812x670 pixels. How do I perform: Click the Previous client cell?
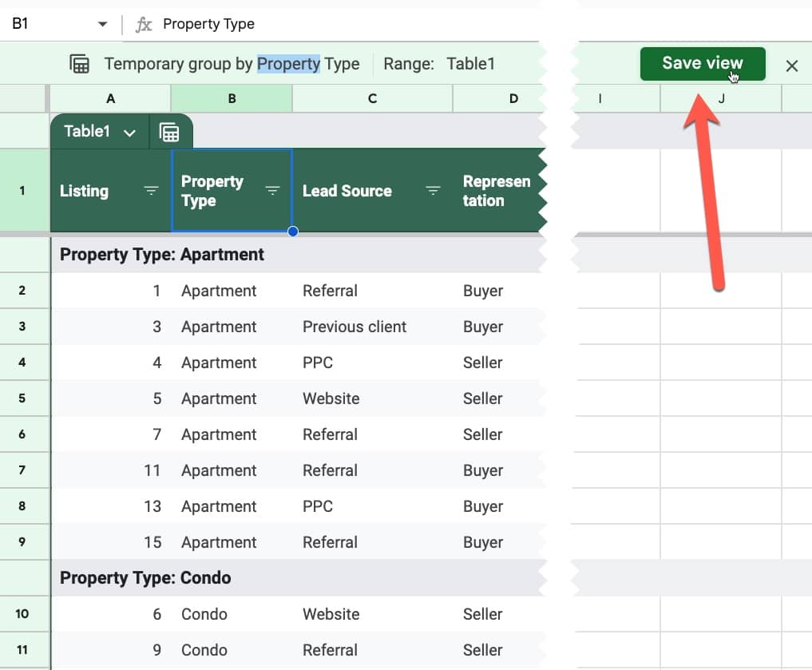coord(355,327)
